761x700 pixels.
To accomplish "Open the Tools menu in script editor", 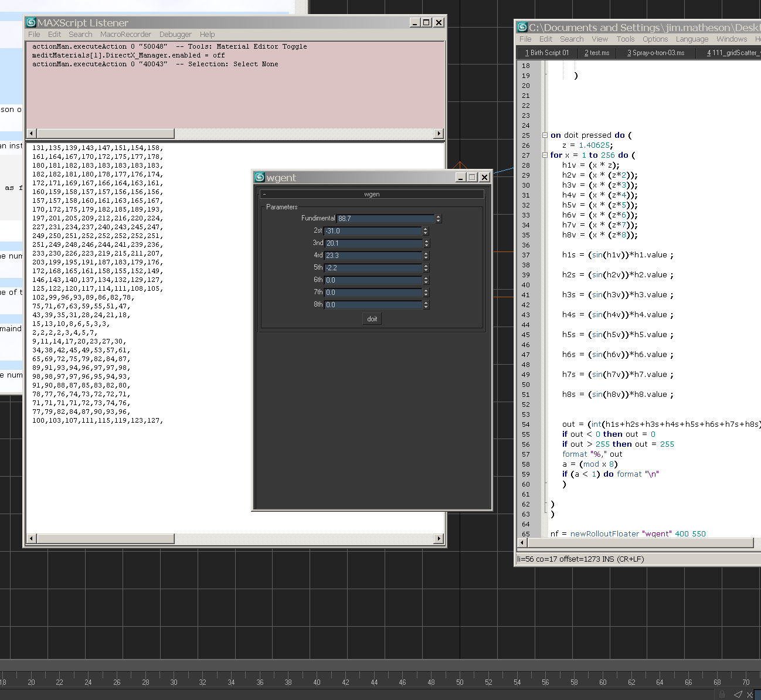I will coord(625,39).
